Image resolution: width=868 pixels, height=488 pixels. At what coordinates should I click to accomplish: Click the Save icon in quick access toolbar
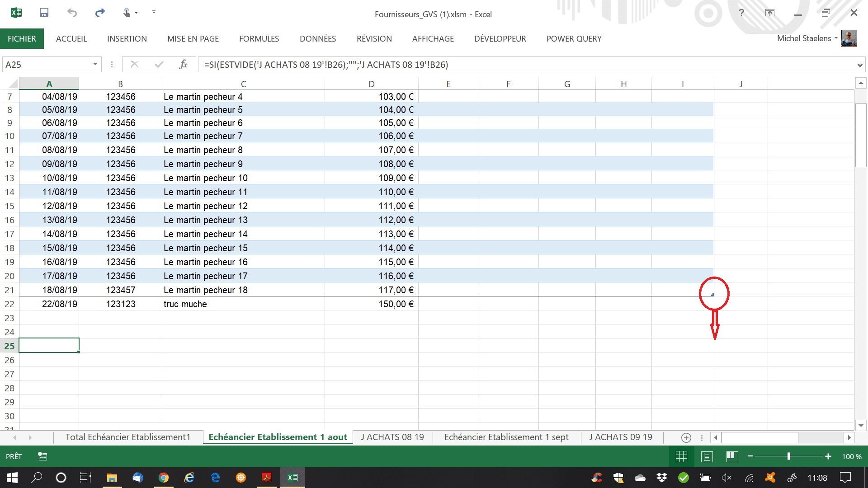[44, 13]
